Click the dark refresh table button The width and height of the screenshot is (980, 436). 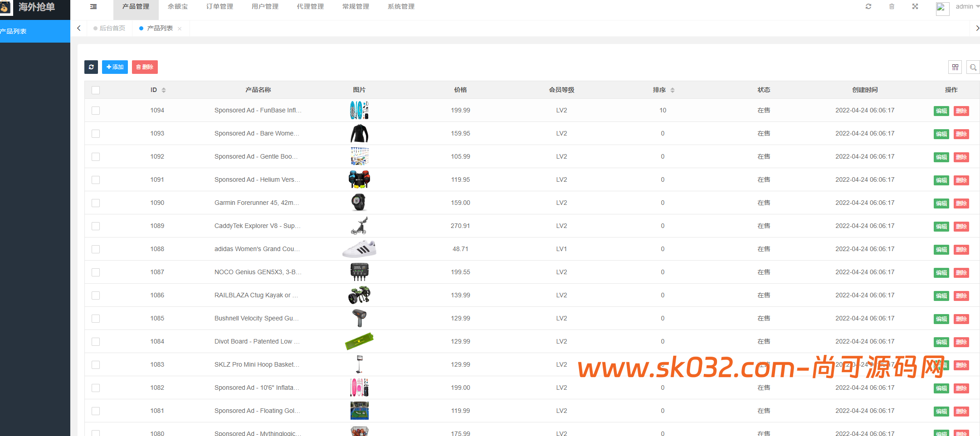pyautogui.click(x=91, y=67)
